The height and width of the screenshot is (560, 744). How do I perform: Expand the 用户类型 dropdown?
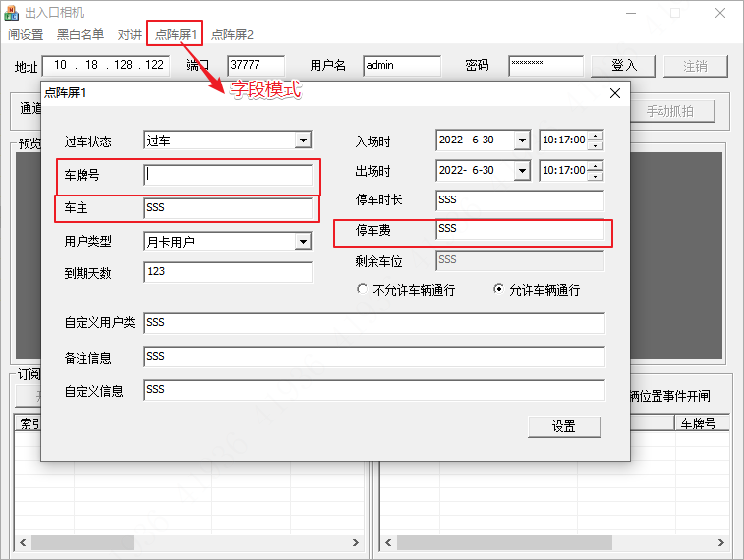tap(303, 241)
